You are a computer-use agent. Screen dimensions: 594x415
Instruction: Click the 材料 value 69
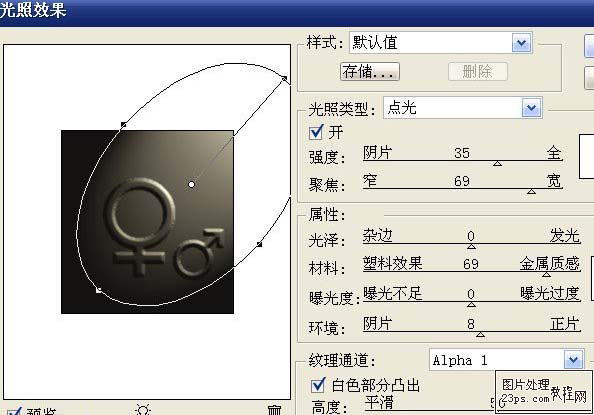pos(471,264)
